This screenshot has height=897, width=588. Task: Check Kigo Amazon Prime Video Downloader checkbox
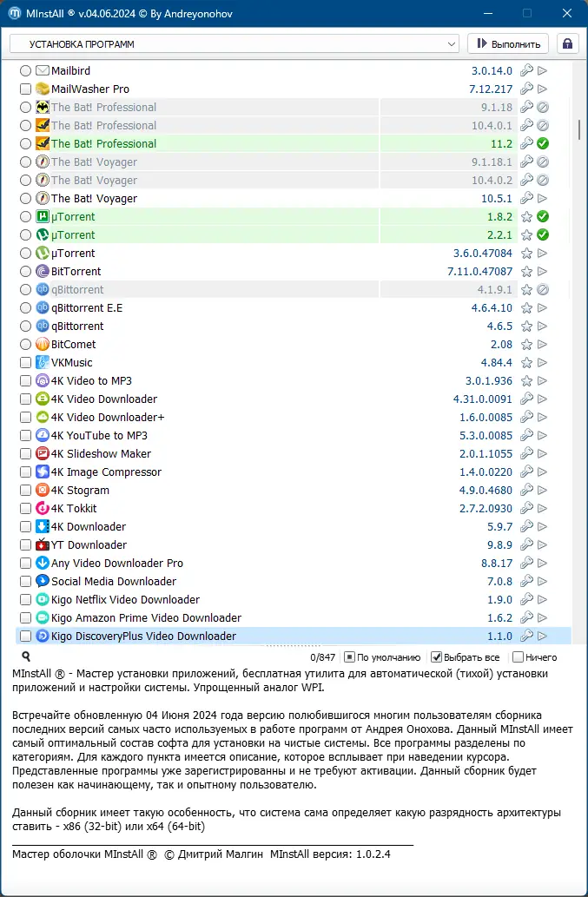(25, 618)
